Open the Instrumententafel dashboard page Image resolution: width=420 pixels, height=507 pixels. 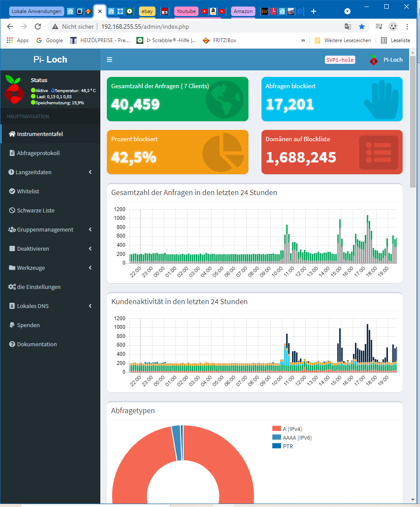pyautogui.click(x=50, y=134)
